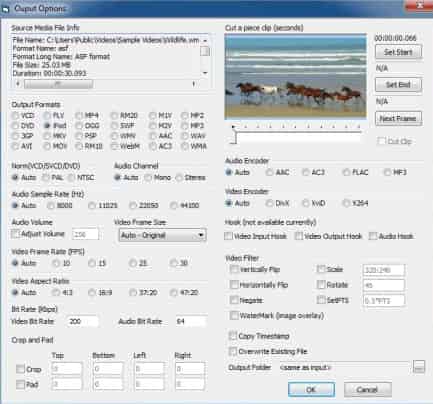Image resolution: width=433 pixels, height=404 pixels.
Task: Click the Set Start button
Action: click(x=398, y=52)
